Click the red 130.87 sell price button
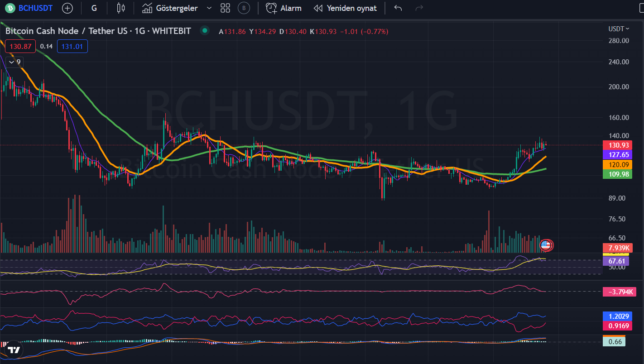Viewport: 644px width, 364px height. coord(20,46)
